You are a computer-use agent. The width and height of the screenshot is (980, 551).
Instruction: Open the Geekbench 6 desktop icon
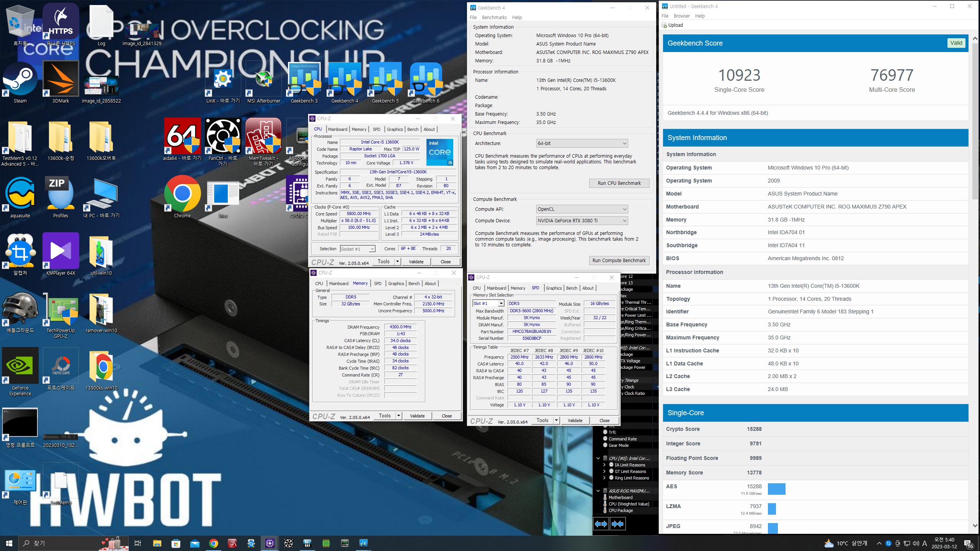tap(426, 83)
